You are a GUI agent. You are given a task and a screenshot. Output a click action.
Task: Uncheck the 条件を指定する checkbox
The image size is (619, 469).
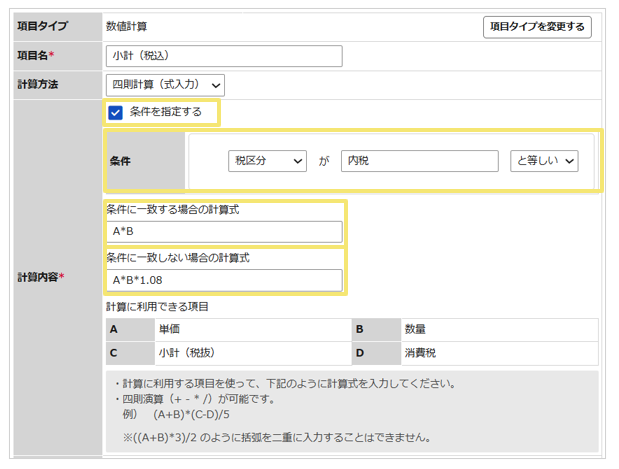click(115, 113)
